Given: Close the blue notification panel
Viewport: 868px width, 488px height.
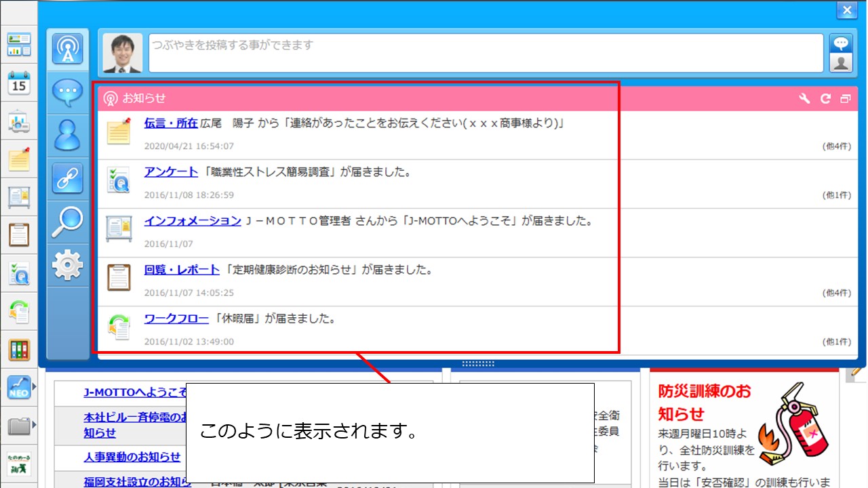Looking at the screenshot, I should [x=846, y=11].
